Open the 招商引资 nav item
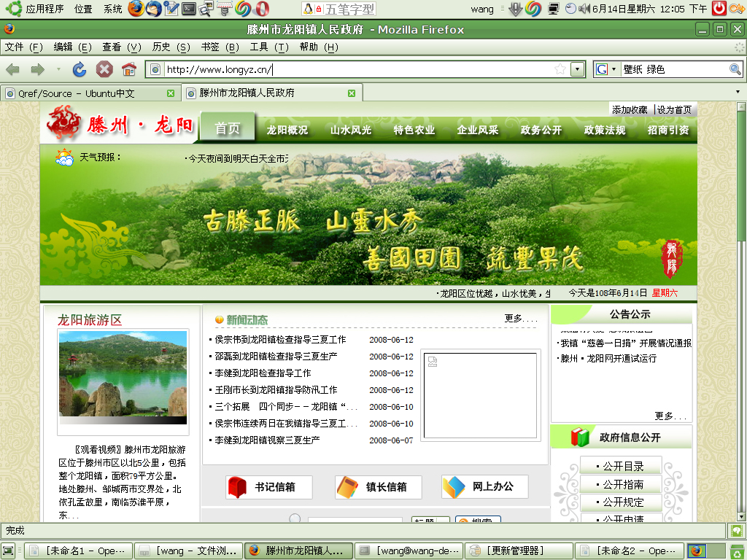The height and width of the screenshot is (560, 747). pos(668,130)
